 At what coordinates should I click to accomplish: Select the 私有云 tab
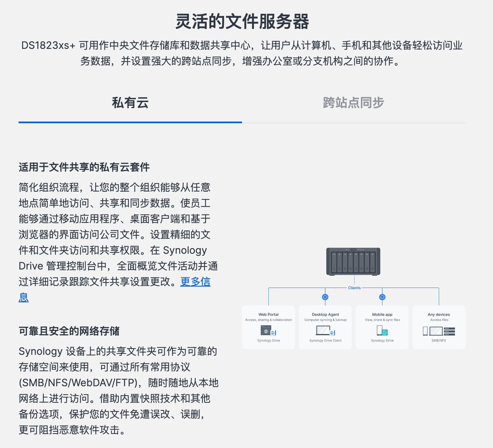130,103
